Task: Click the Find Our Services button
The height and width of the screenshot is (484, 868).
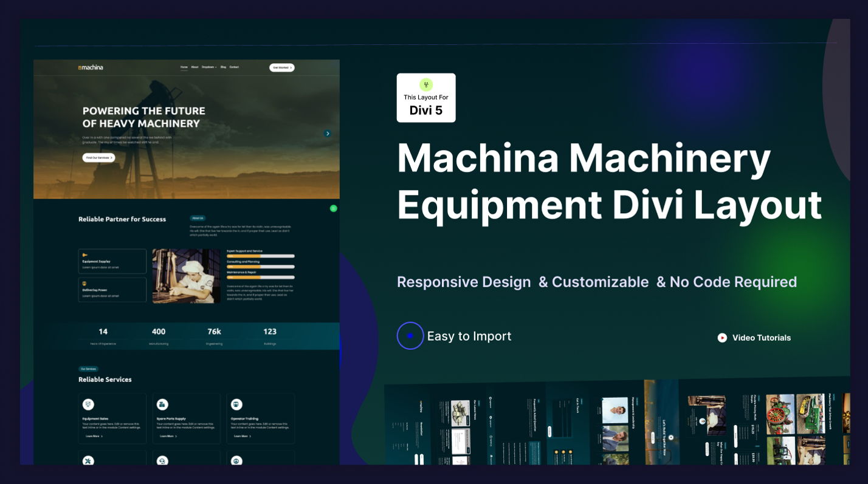Action: click(x=98, y=158)
